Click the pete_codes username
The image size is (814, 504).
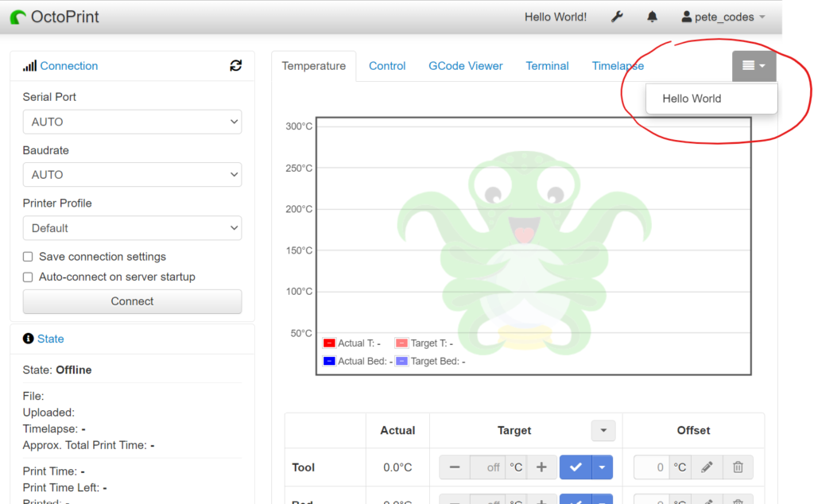tap(724, 17)
